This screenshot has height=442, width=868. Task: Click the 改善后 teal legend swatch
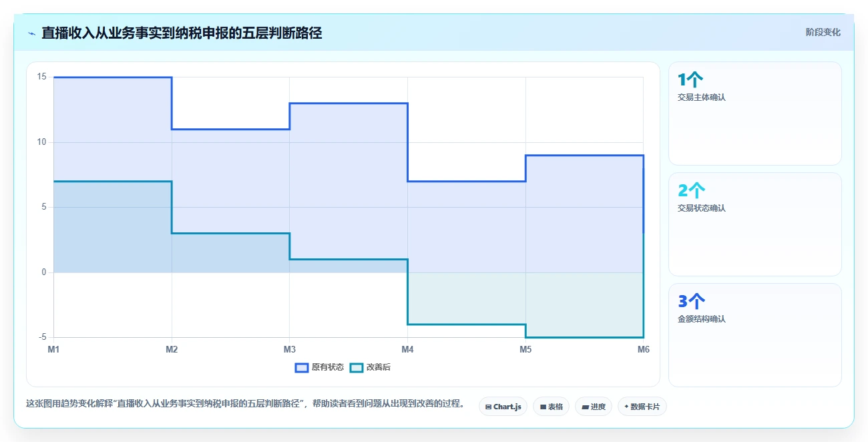point(356,367)
